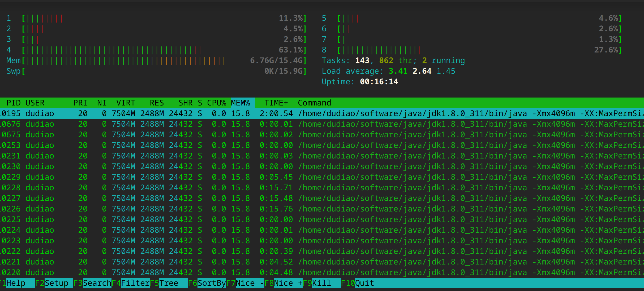
Task: Click F8 Nice plus
Action: click(x=288, y=283)
